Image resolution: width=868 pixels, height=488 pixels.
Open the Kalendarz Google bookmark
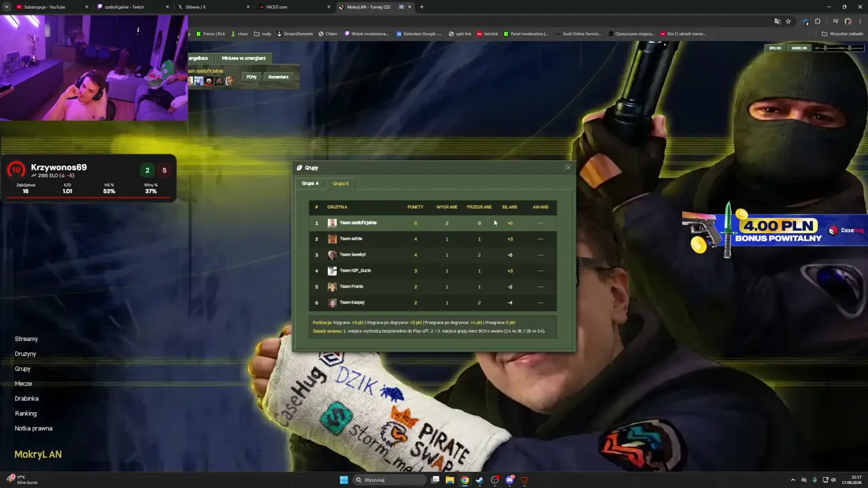[419, 34]
